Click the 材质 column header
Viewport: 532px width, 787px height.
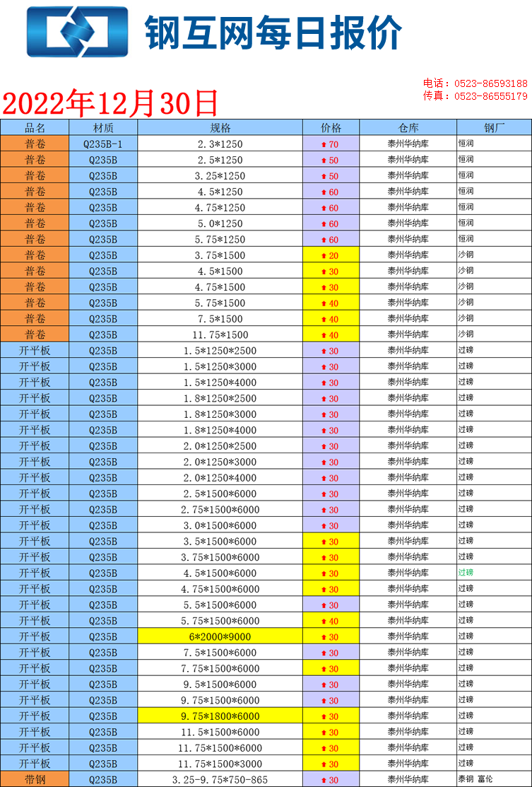[103, 127]
